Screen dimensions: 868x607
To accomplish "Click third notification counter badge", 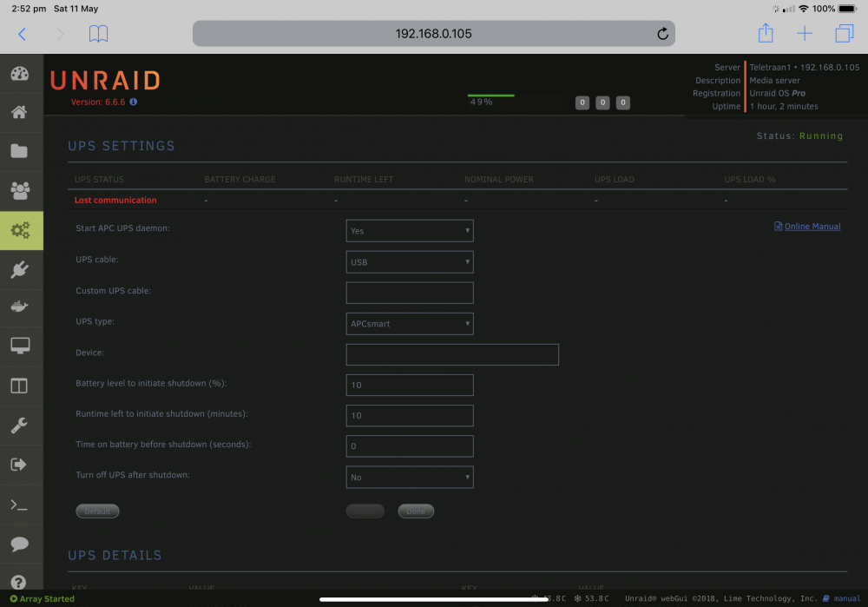I will (623, 102).
